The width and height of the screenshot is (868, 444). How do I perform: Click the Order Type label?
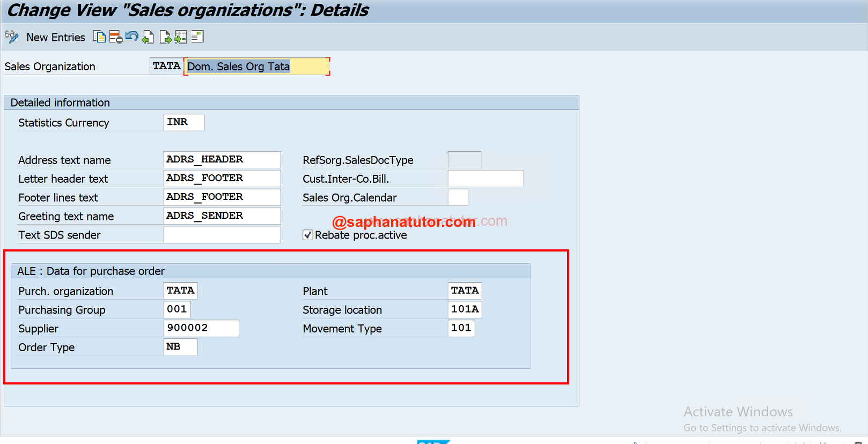[47, 347]
